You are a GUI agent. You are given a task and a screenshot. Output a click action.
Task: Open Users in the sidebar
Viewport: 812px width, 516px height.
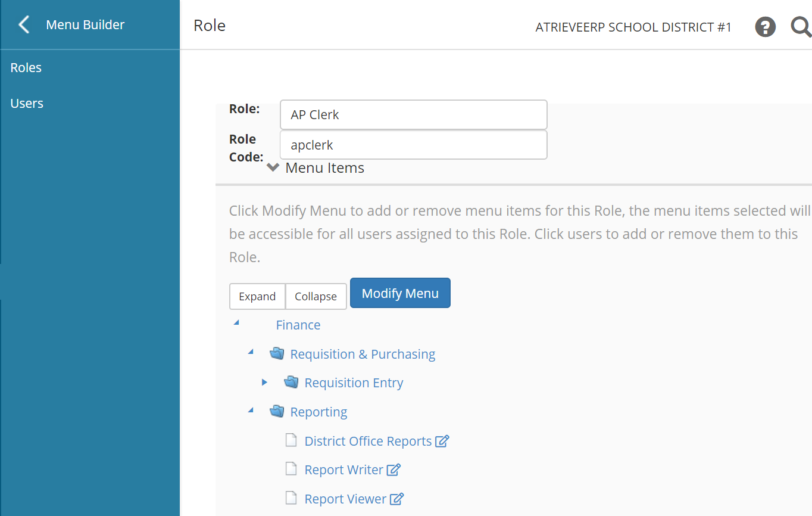27,104
